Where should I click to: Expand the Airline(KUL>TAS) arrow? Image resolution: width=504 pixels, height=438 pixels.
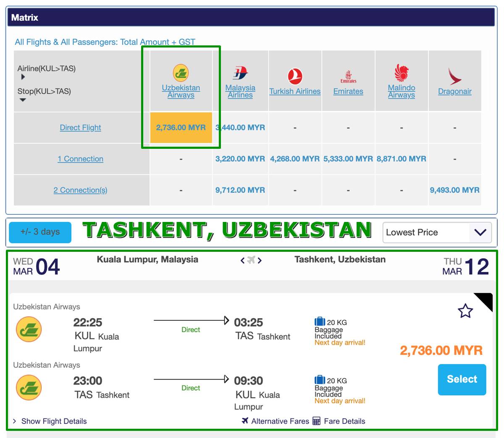(x=23, y=77)
